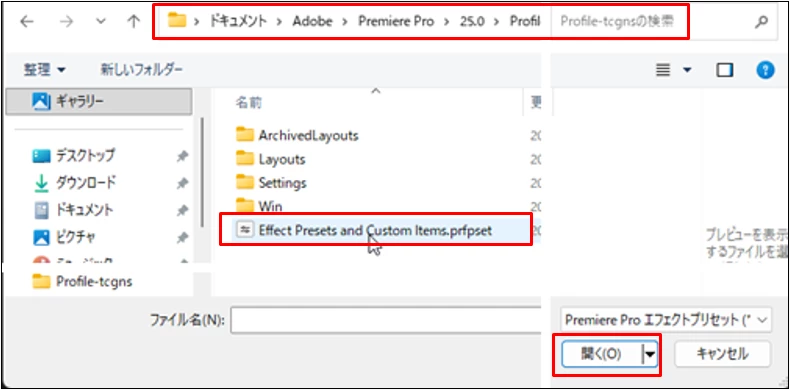Image resolution: width=790 pixels, height=390 pixels.
Task: Open the view options list icon
Action: pos(664,70)
